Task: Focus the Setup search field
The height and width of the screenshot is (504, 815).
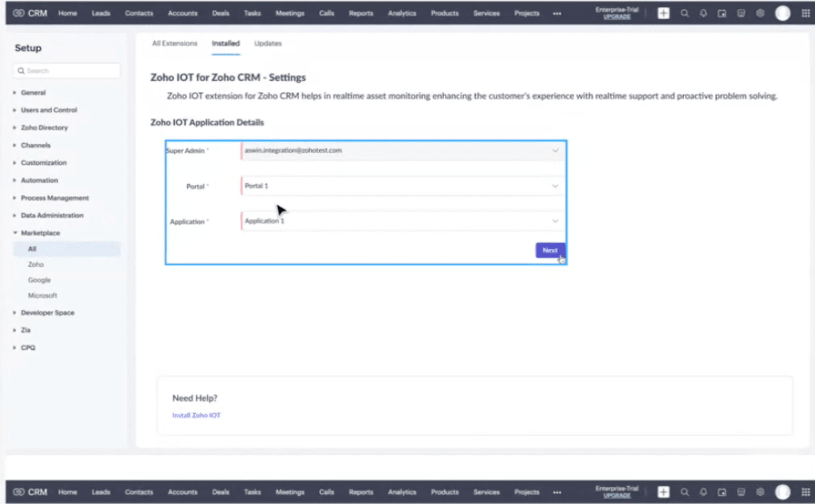Action: pos(67,71)
